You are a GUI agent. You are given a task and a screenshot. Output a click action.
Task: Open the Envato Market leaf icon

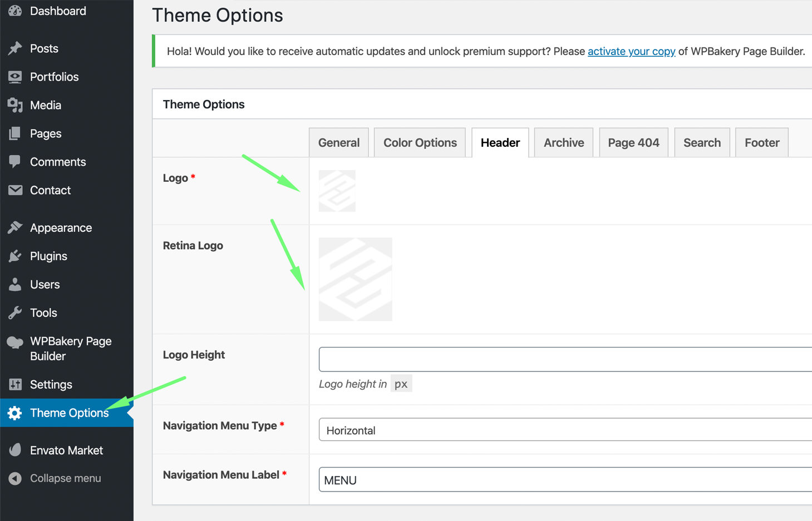coord(15,450)
